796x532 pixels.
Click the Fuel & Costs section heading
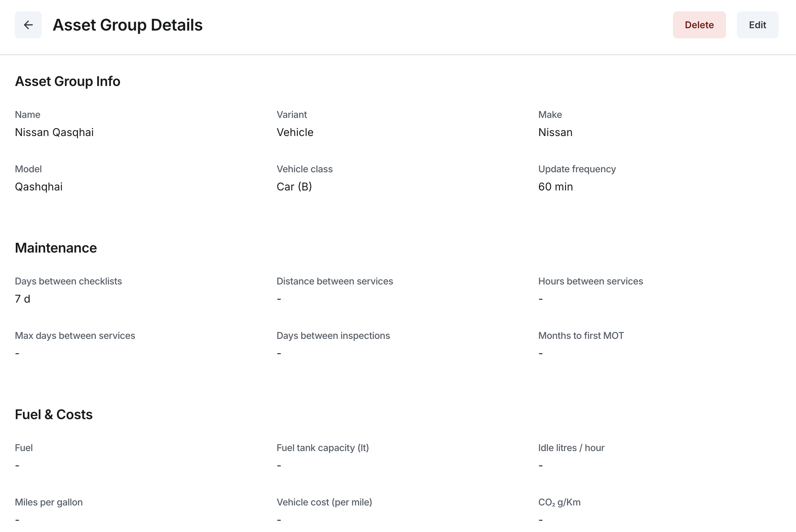(54, 414)
